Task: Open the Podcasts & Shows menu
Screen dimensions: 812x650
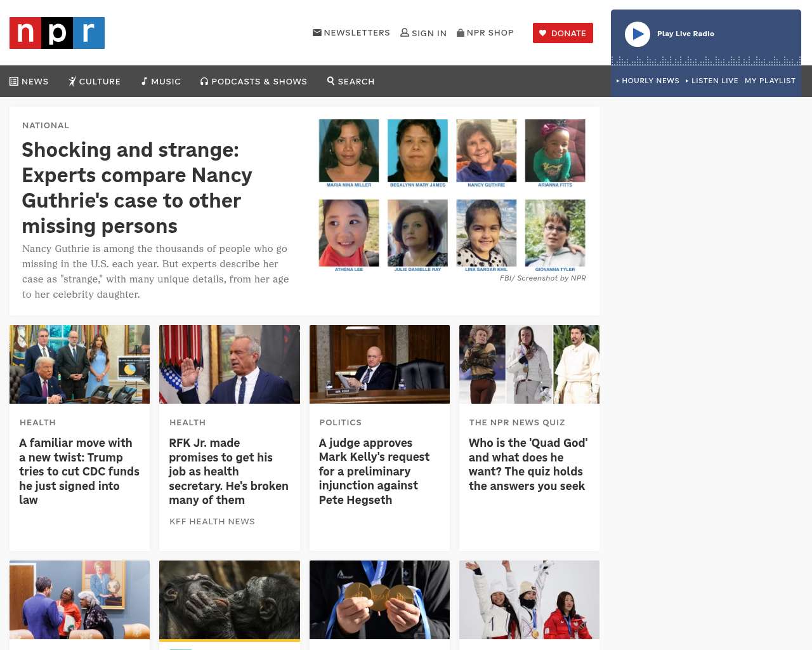Action: point(254,81)
